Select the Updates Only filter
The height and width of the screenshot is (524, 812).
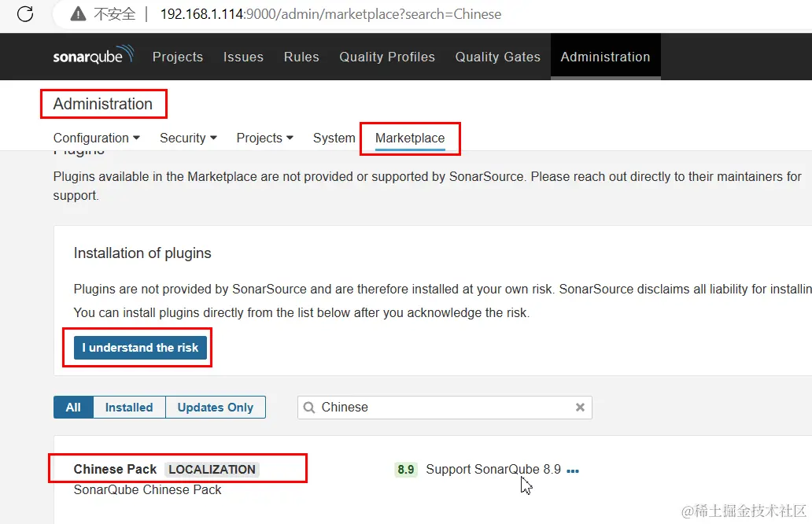(216, 408)
